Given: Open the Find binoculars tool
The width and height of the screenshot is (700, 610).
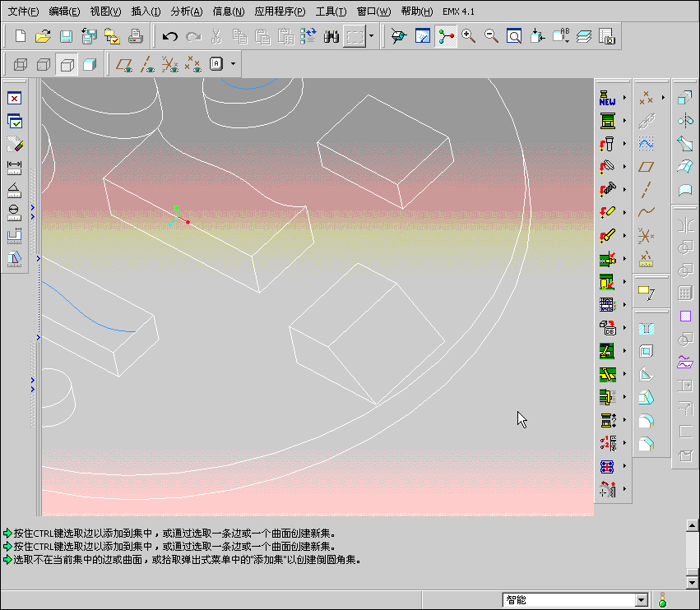Looking at the screenshot, I should pyautogui.click(x=332, y=36).
